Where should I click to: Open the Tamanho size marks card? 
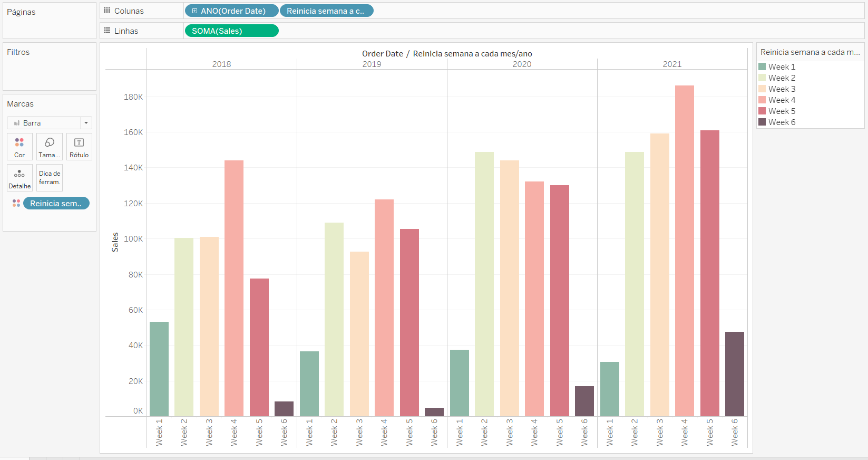[50, 147]
